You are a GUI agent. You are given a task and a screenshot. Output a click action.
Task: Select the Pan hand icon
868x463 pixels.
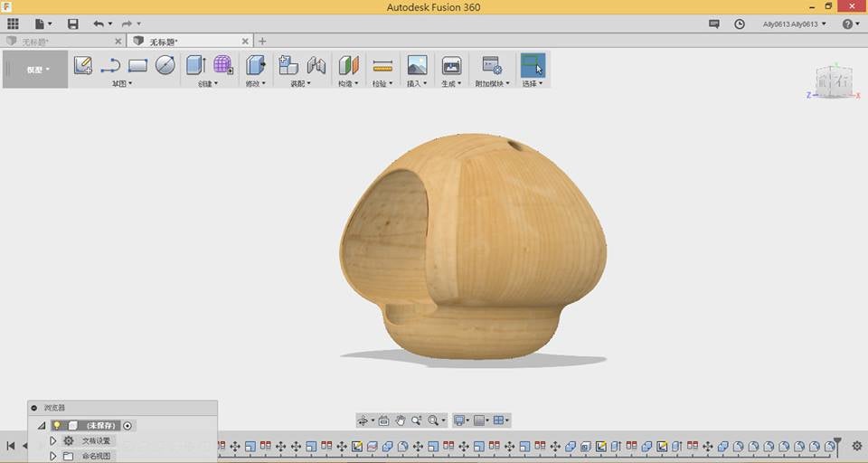coord(400,420)
